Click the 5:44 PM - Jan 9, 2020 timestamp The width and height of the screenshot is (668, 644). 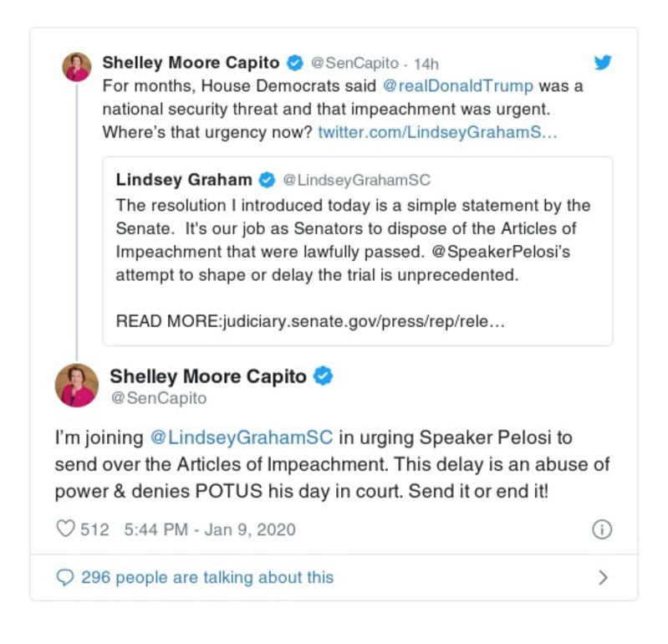point(209,529)
